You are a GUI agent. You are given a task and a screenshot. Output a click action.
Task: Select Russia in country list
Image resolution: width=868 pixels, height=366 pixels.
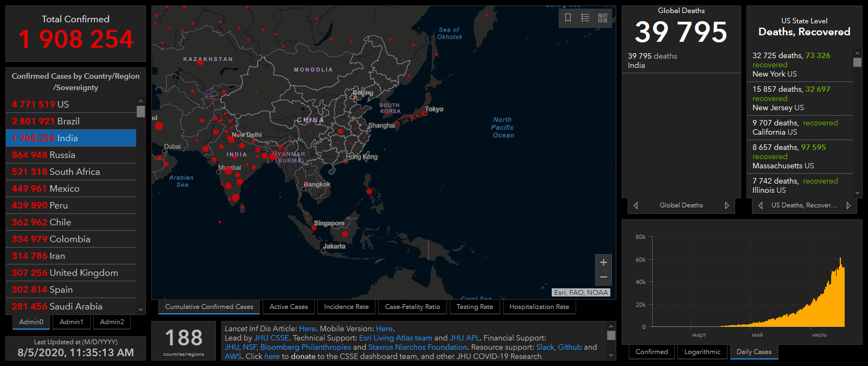click(x=71, y=155)
